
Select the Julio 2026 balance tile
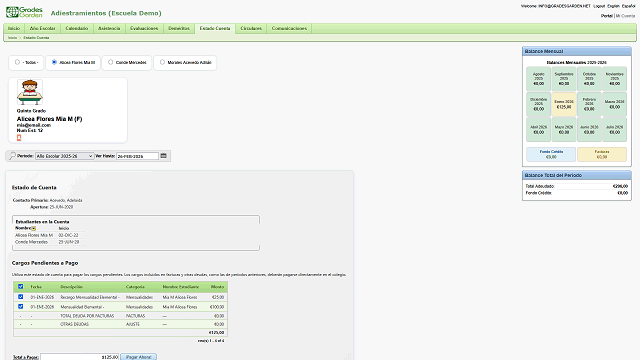[614, 129]
